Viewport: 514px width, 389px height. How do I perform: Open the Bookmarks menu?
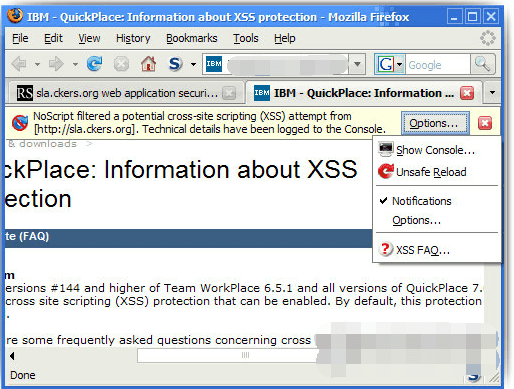tap(192, 38)
